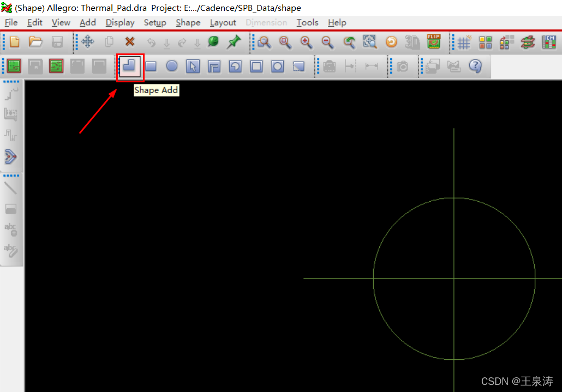Click the Shape Void Polygon icon

214,66
